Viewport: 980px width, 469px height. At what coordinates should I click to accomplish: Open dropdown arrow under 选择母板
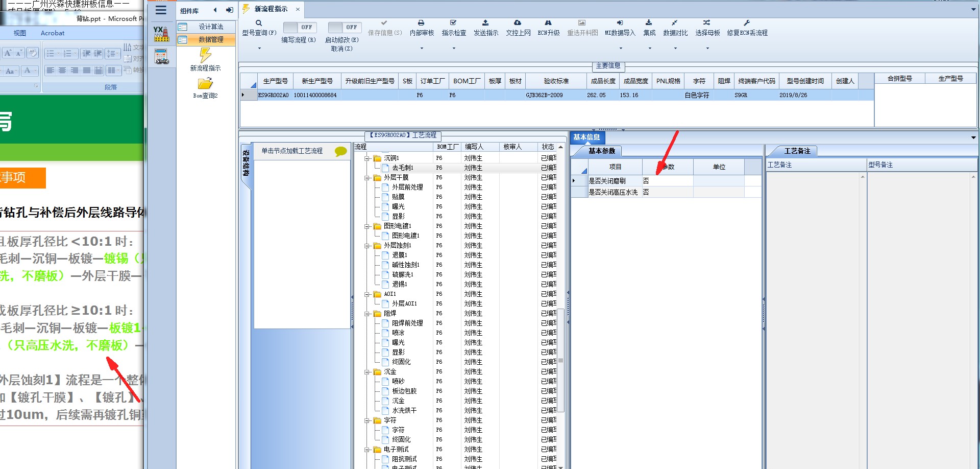click(707, 49)
